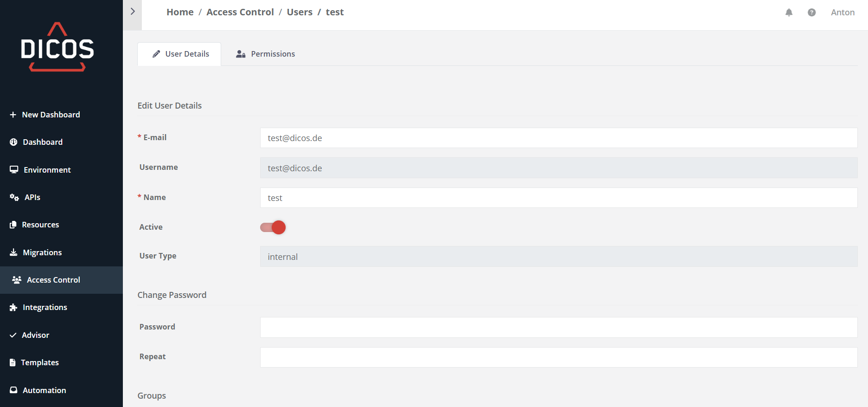The height and width of the screenshot is (407, 868).
Task: Navigate to Home breadcrumb link
Action: (180, 12)
